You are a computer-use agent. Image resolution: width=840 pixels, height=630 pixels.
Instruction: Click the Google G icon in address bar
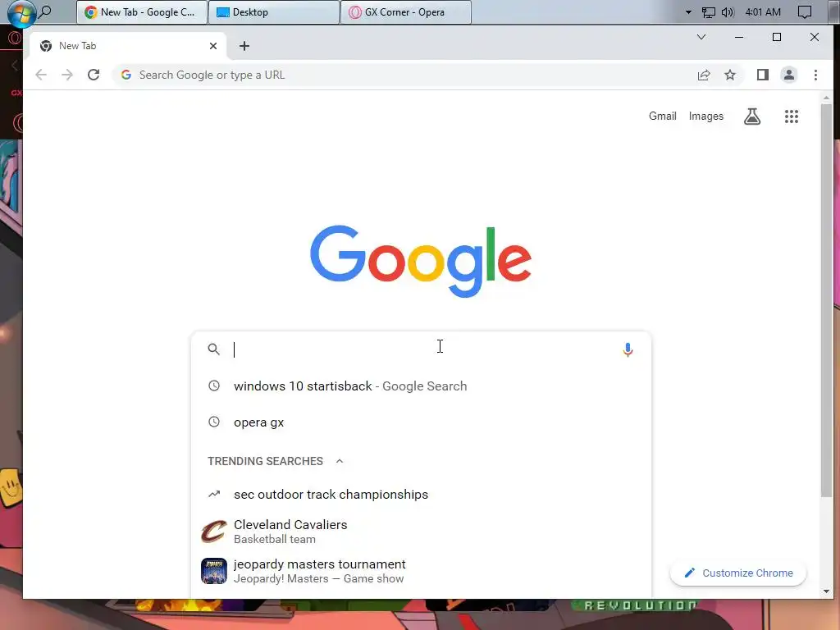coord(126,75)
